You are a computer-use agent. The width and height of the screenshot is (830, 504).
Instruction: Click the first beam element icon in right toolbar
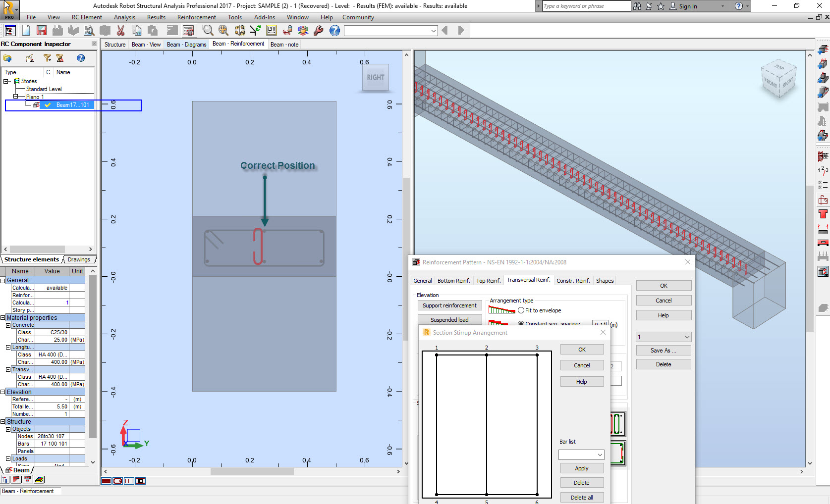[x=823, y=50]
